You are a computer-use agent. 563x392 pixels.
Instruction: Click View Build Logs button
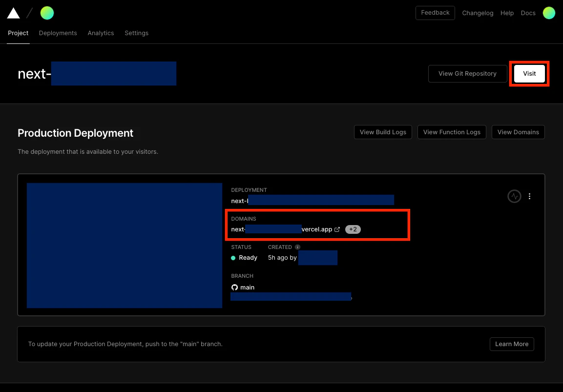pos(383,132)
